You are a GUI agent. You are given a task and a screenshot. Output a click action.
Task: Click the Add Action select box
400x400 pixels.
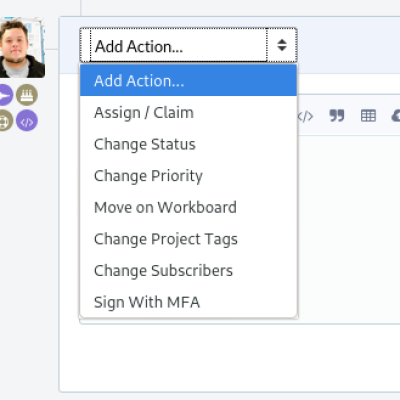[x=188, y=45]
